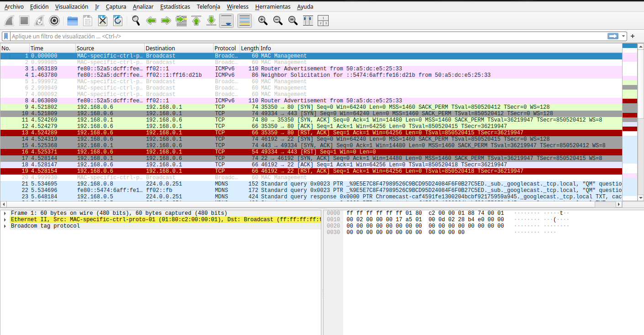Expand the Broadcom tag protocol node
Viewport: 644px width, 335px height.
coord(5,226)
